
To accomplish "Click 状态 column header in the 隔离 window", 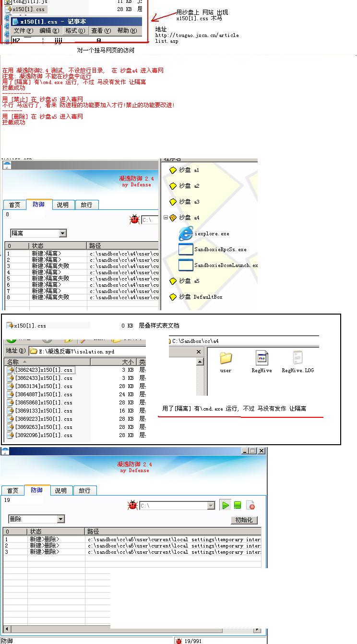I will pyautogui.click(x=58, y=245).
